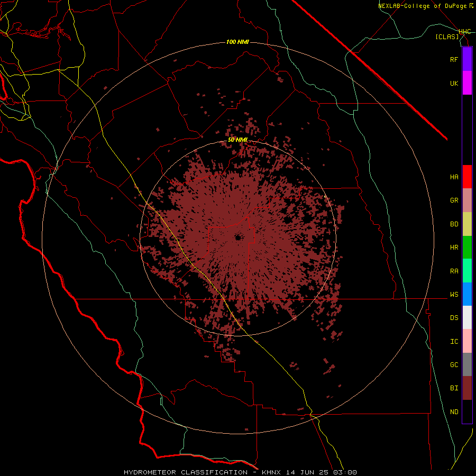Click the GR pink legend swatch
The image size is (476, 476).
[x=467, y=200]
